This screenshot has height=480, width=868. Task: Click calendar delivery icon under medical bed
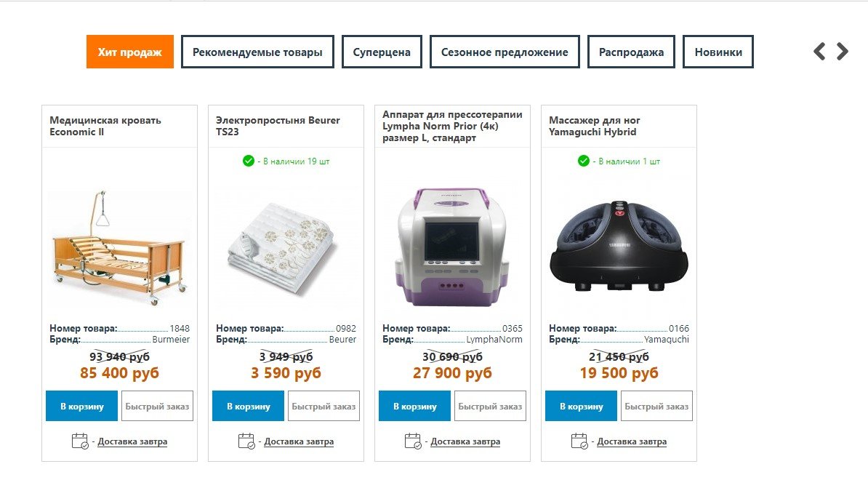point(80,441)
